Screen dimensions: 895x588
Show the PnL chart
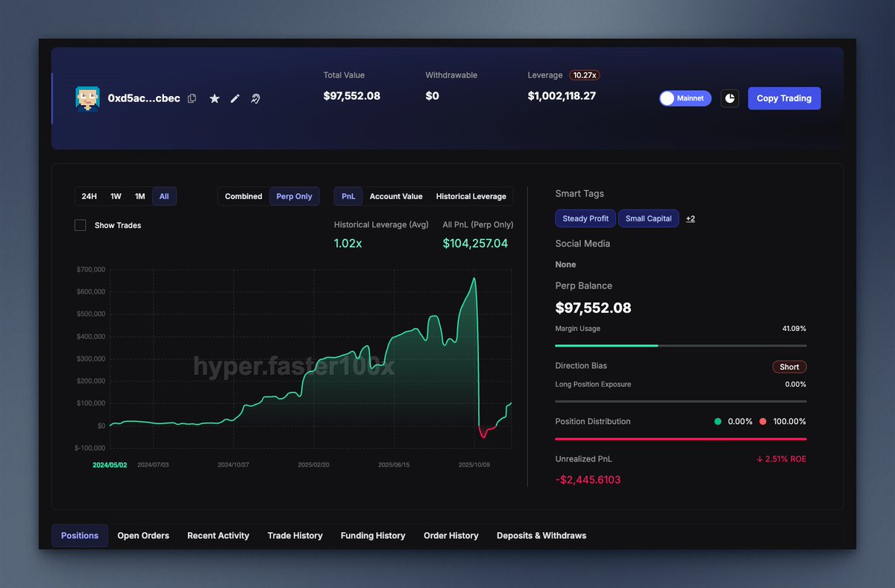pos(348,196)
